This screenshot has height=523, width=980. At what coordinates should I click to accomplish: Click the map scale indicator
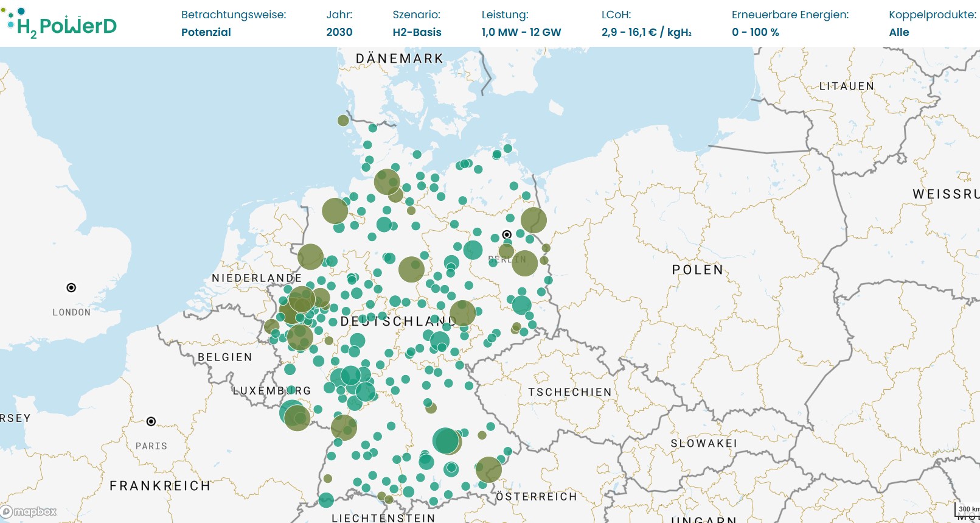tap(968, 509)
